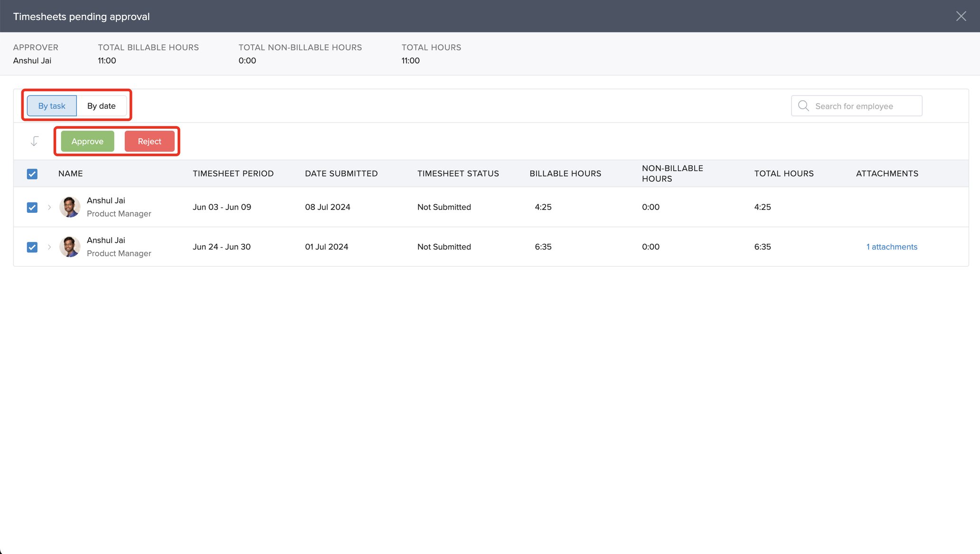
Task: Switch to By task view
Action: tap(52, 105)
